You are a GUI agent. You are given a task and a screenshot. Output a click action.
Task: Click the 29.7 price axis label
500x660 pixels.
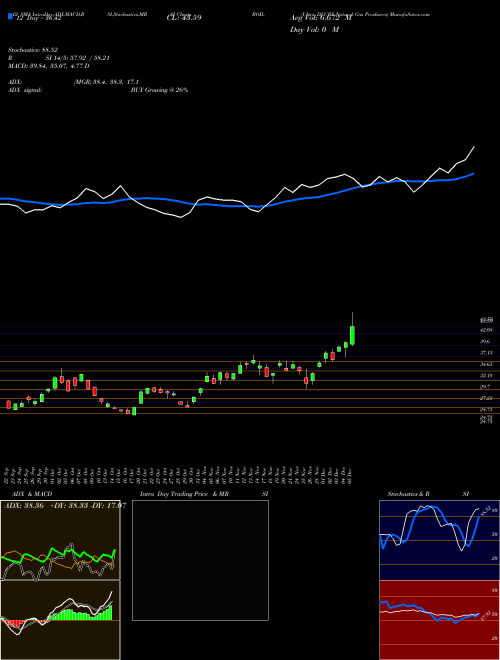[485, 386]
